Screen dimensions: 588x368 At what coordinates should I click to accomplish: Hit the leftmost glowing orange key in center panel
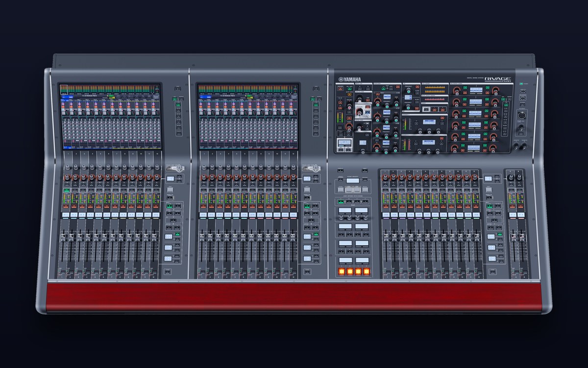342,271
